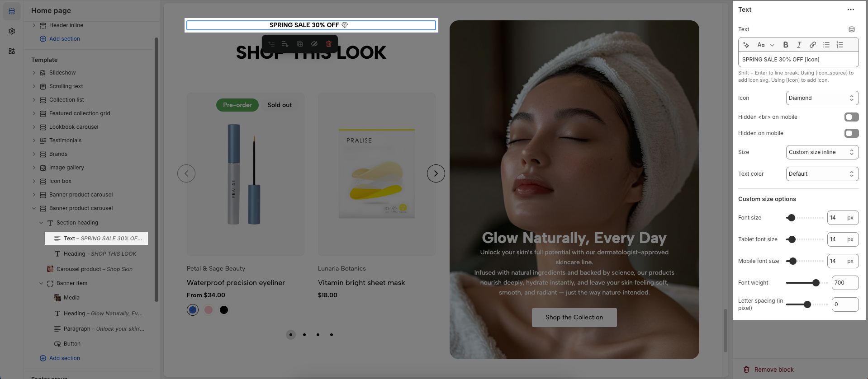Select the Brands section row
The width and height of the screenshot is (868, 379).
tap(58, 154)
